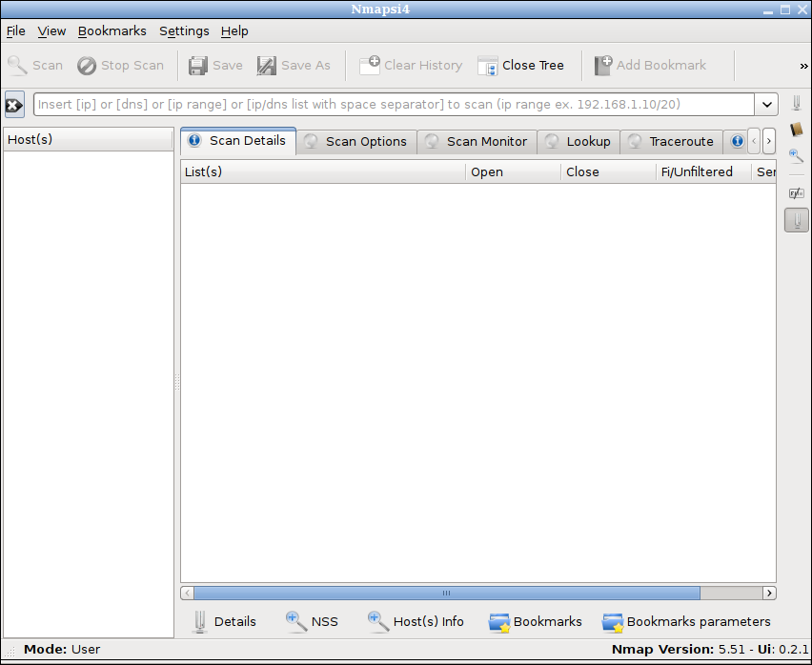Click the Stop Scan toolbar button
This screenshot has height=665, width=812.
tap(120, 66)
